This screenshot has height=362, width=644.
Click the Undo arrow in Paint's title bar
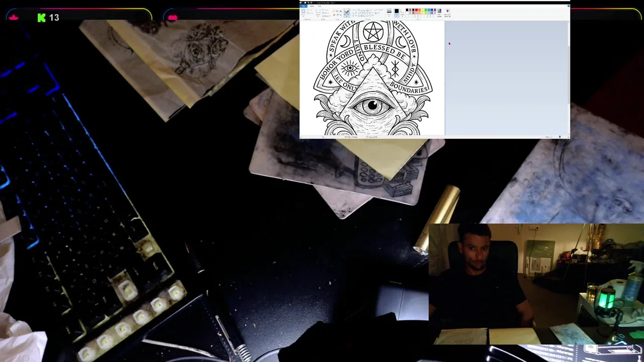(308, 3)
